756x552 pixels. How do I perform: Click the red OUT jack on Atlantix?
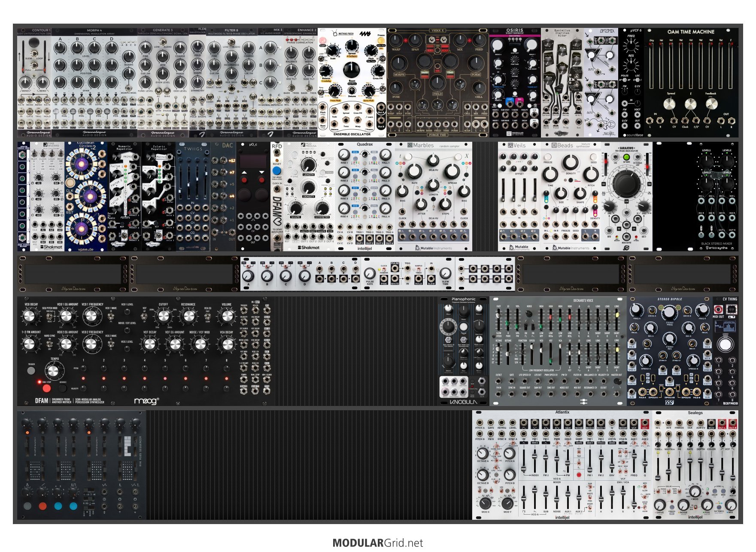[644, 423]
